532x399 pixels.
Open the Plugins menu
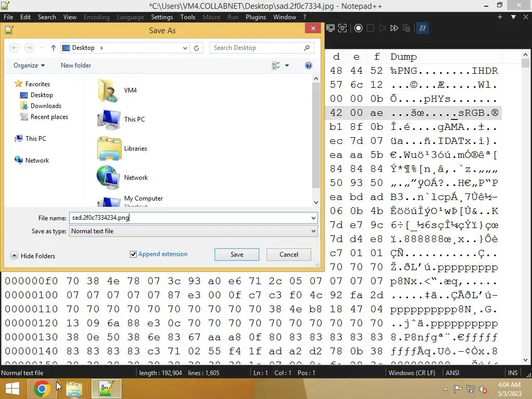[x=256, y=17]
